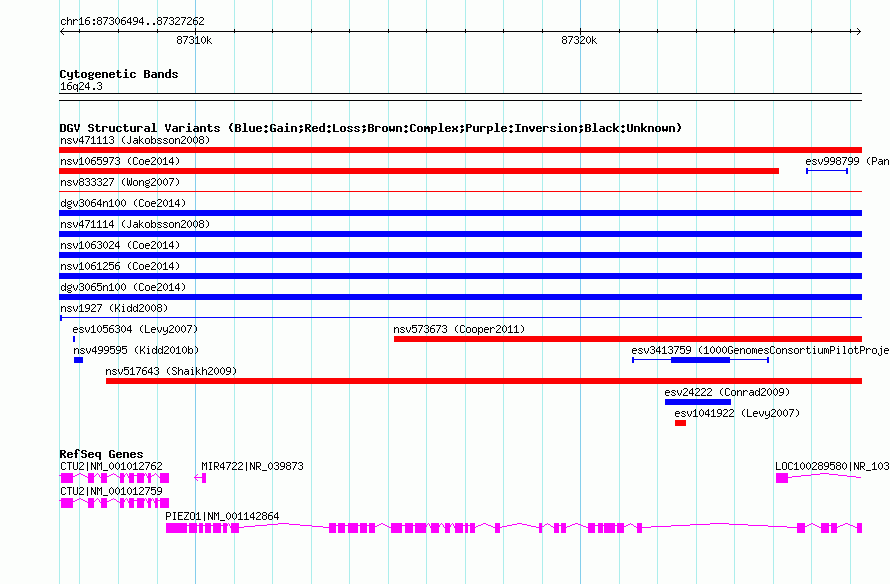Select the nsv499595 (Kidd2010b) blue block
This screenshot has height=584, width=890.
coord(78,360)
